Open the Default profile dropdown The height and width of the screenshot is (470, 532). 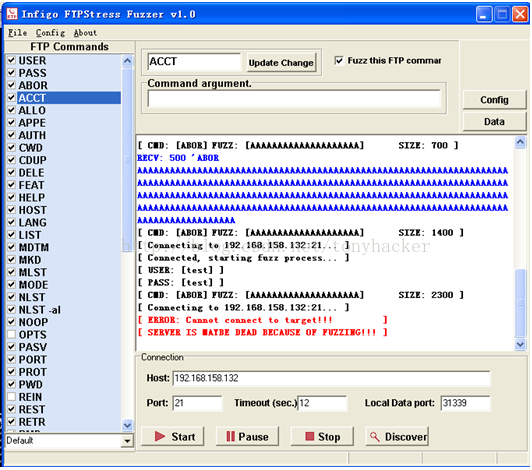[127, 441]
